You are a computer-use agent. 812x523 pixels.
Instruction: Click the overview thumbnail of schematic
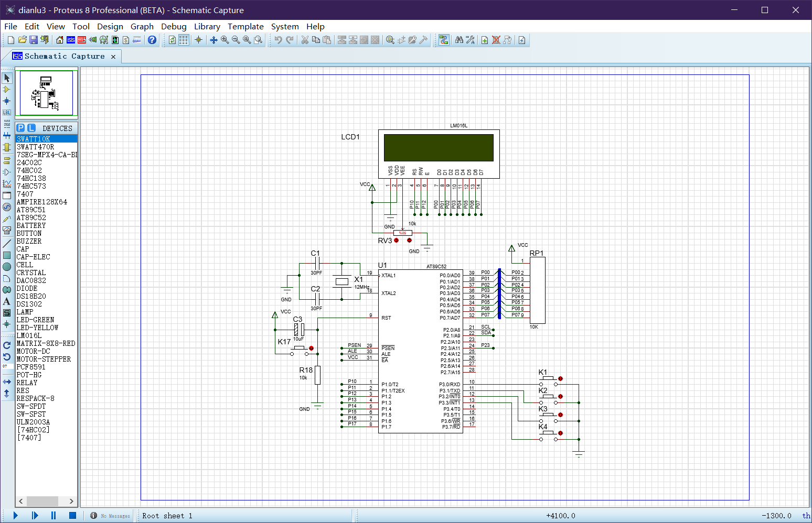46,93
